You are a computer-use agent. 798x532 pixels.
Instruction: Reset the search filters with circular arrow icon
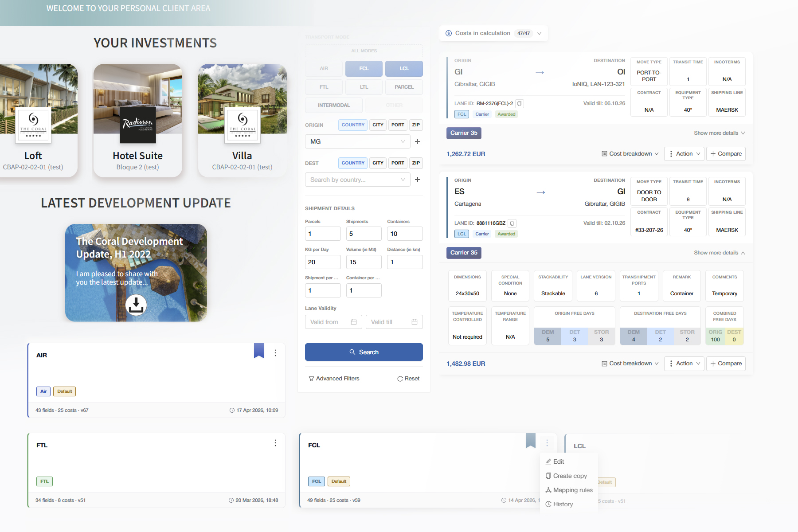coord(400,378)
